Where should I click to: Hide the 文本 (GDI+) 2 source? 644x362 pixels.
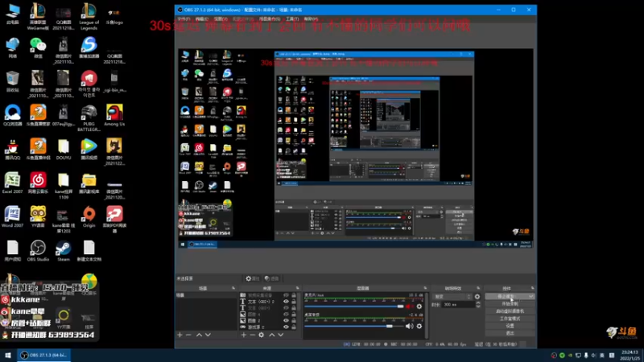[286, 302]
